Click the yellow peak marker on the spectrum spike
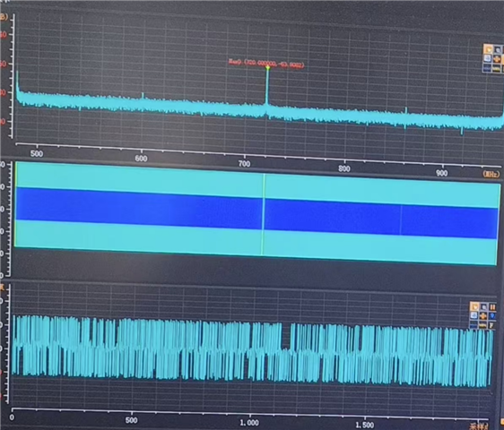Image resolution: width=504 pixels, height=430 pixels. (x=267, y=67)
